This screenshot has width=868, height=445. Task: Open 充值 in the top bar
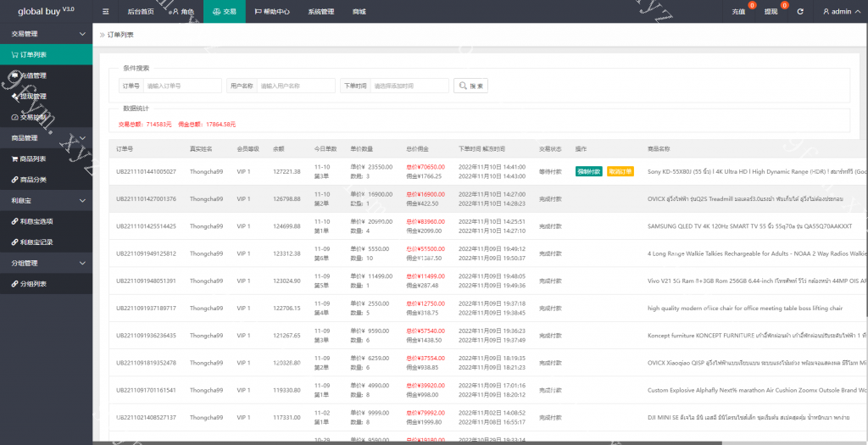pyautogui.click(x=738, y=12)
